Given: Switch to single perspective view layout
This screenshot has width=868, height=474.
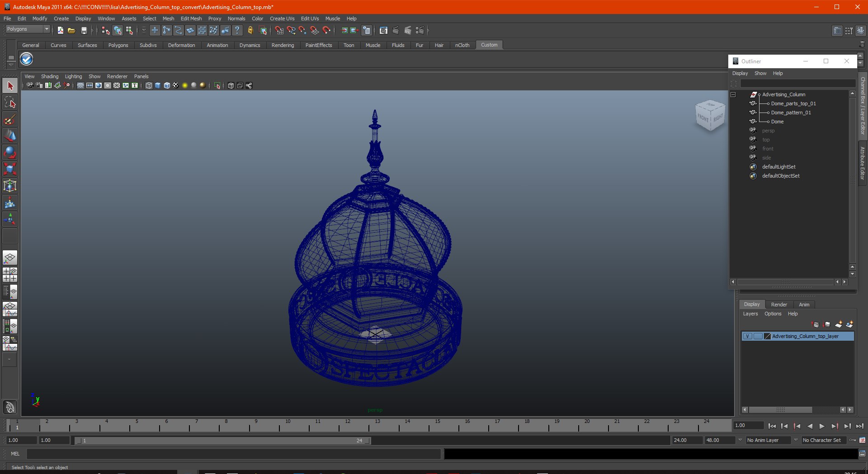Looking at the screenshot, I should point(10,258).
